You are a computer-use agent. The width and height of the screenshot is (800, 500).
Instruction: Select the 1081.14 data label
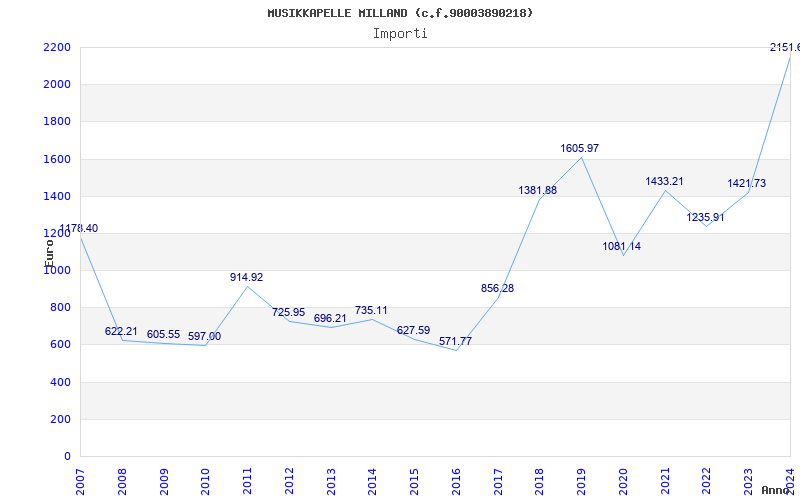pos(621,246)
